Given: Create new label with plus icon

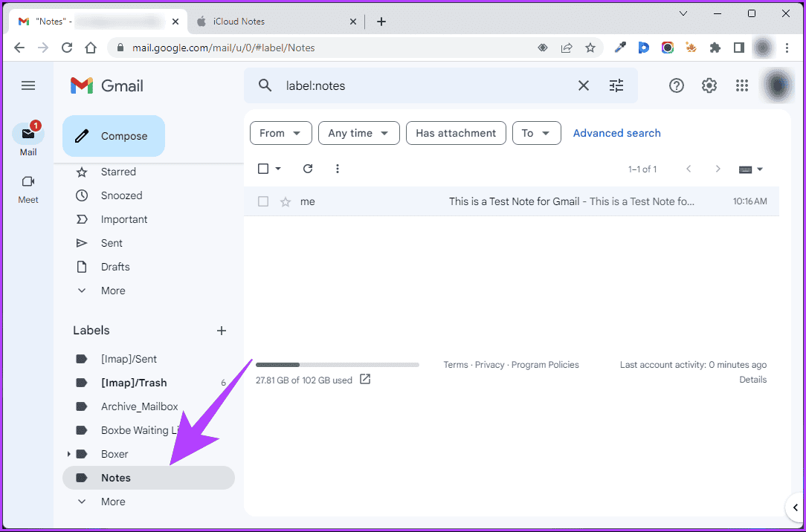Looking at the screenshot, I should [221, 331].
